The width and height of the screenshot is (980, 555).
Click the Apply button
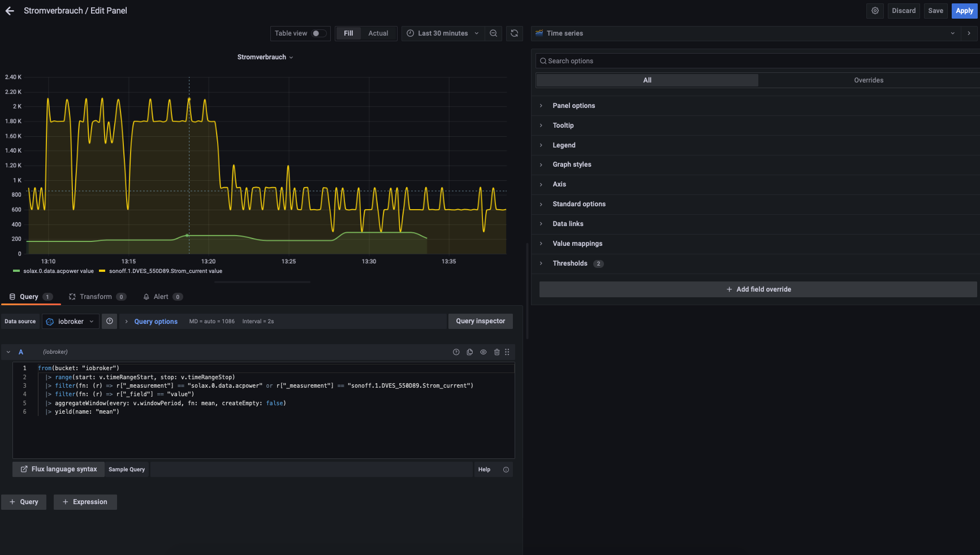(x=964, y=11)
